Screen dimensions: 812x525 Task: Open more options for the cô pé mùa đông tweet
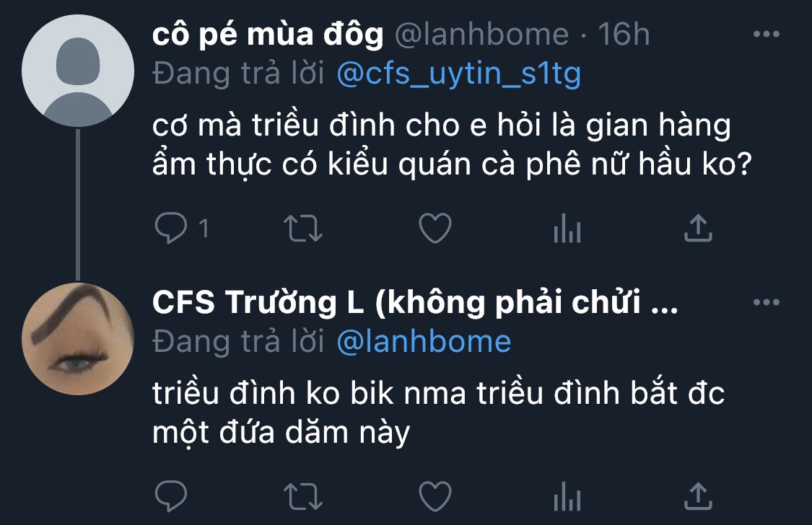click(767, 34)
